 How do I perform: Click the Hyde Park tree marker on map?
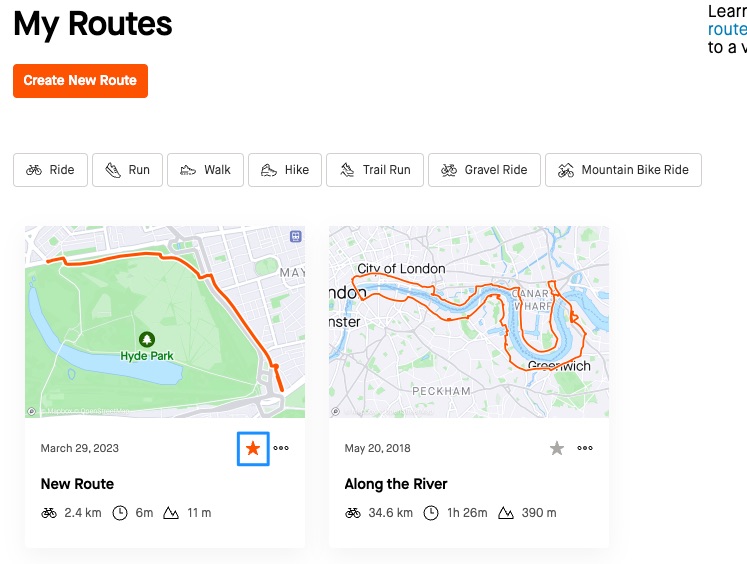[147, 340]
